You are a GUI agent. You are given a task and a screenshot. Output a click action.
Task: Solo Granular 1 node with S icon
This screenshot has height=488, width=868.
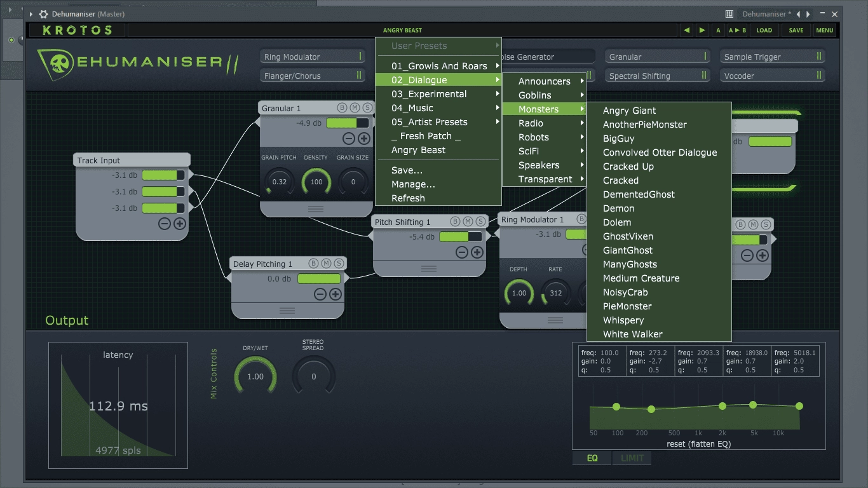tap(367, 108)
